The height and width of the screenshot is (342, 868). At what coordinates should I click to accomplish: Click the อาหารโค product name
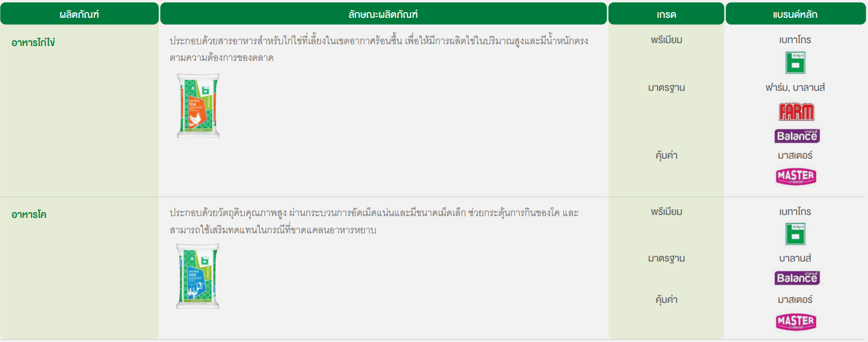pos(29,214)
